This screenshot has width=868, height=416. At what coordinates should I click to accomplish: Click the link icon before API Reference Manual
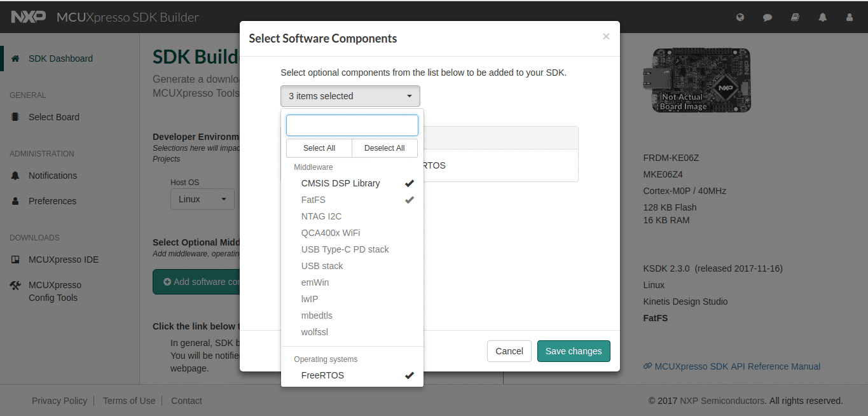pyautogui.click(x=647, y=366)
